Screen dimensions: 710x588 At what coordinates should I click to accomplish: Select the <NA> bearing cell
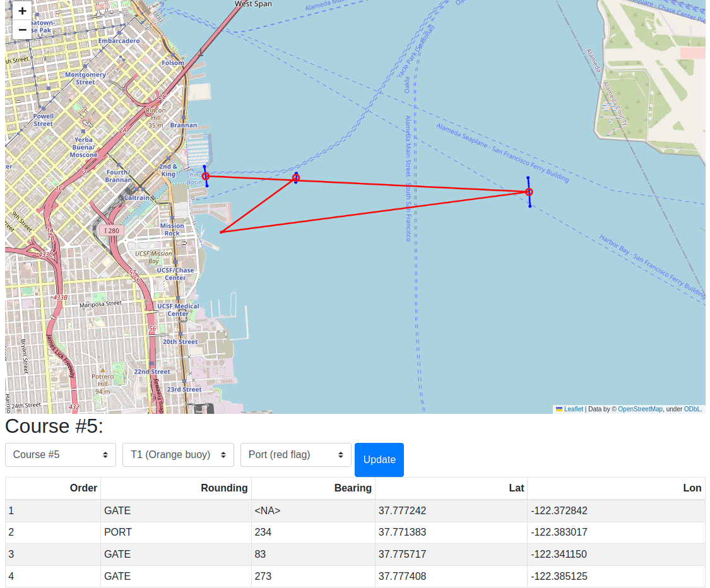click(x=313, y=510)
